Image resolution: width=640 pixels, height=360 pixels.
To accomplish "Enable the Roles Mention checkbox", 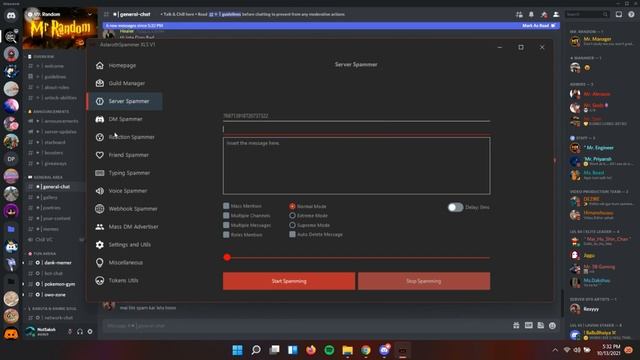I will pos(226,235).
